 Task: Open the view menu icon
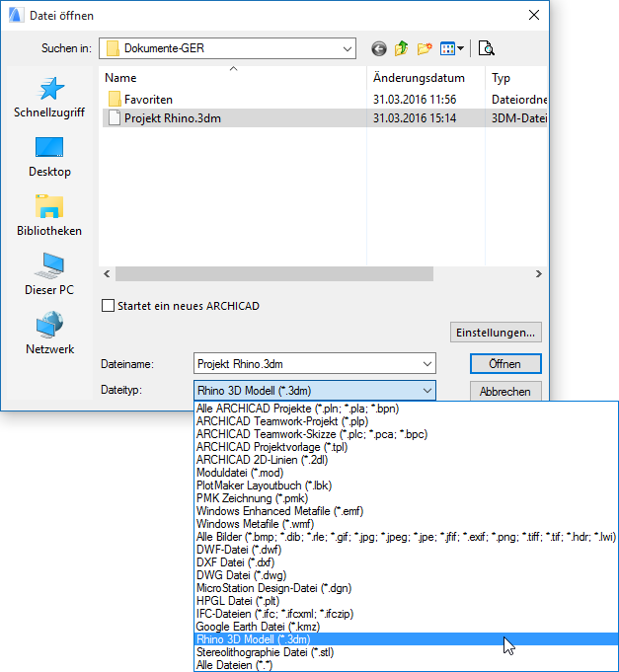(452, 48)
